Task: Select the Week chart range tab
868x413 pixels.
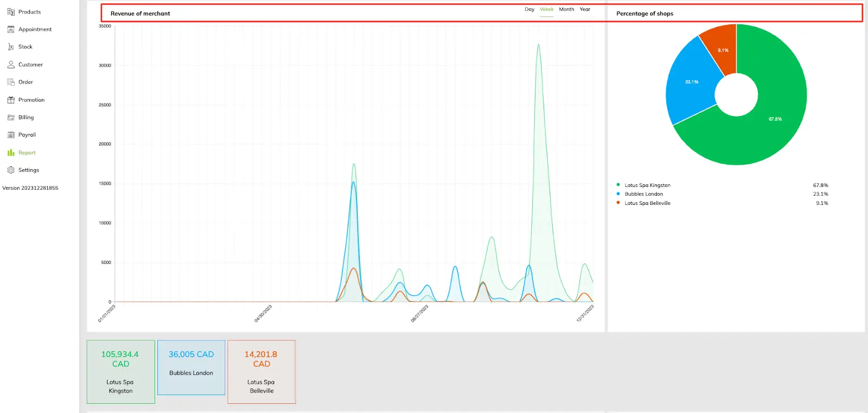Action: pyautogui.click(x=547, y=9)
